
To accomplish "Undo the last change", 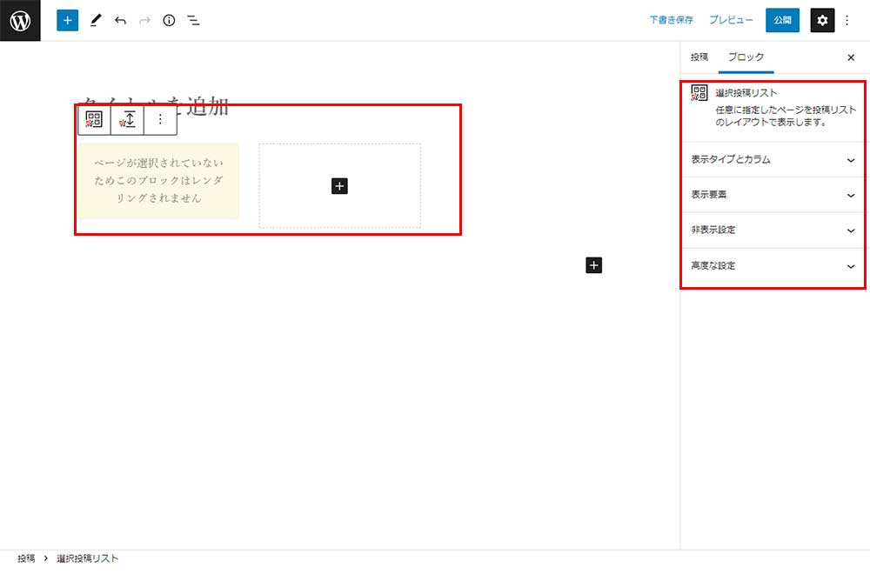I will click(120, 20).
